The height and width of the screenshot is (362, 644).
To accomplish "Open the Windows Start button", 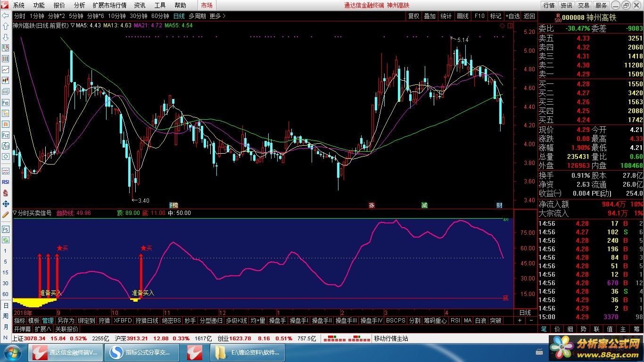I will (x=12, y=352).
